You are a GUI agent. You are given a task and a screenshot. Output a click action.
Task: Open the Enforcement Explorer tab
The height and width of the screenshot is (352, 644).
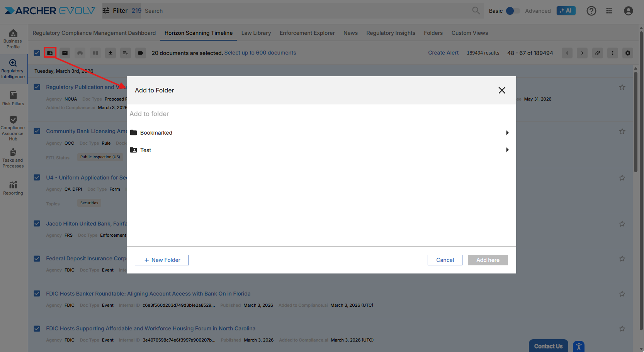coord(307,33)
